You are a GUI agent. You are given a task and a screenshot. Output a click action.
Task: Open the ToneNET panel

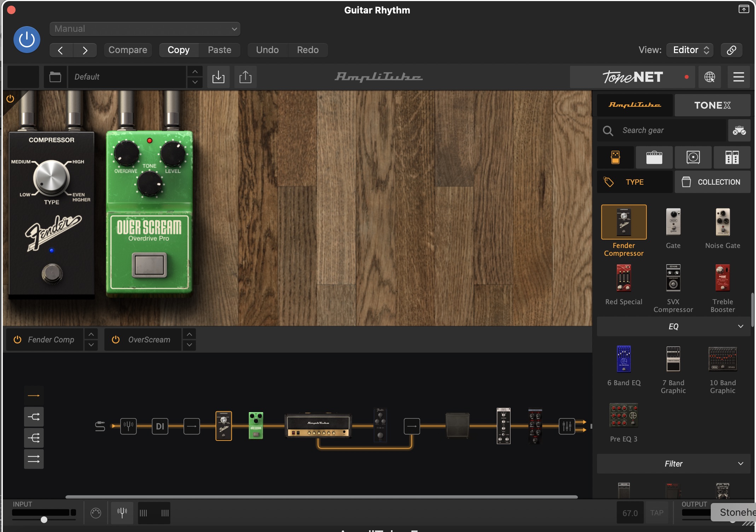pos(632,77)
